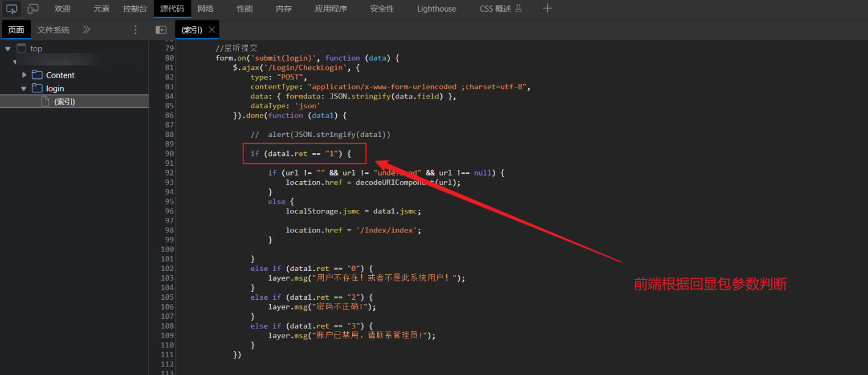Open the 控制台 tab
868x375 pixels.
pos(134,9)
